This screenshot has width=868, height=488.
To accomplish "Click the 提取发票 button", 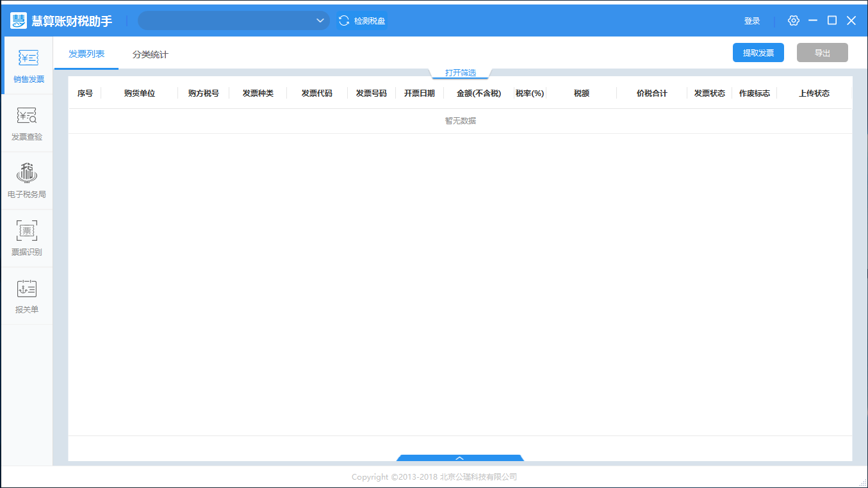I will 758,53.
